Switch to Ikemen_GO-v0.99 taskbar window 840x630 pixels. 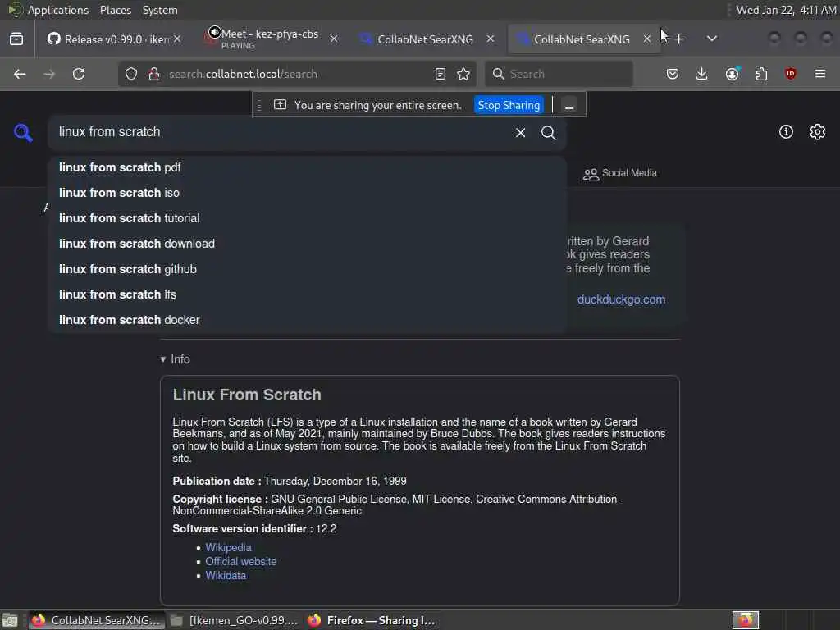[x=234, y=620]
